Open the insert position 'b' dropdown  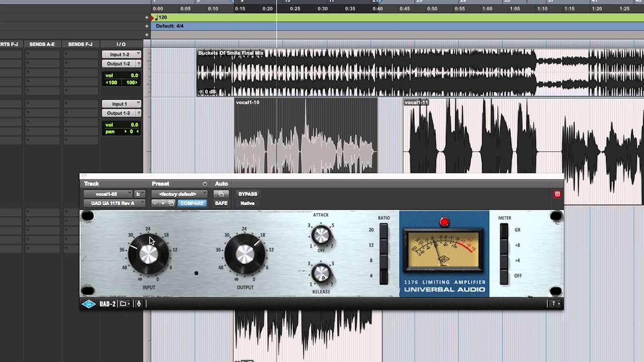pyautogui.click(x=139, y=194)
